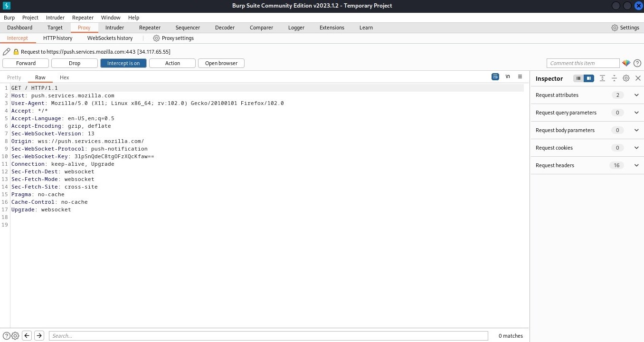Open the editor hamburger options menu

(520, 76)
